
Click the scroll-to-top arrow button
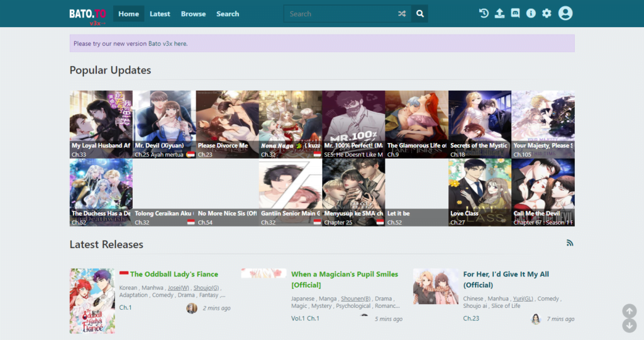click(x=629, y=311)
